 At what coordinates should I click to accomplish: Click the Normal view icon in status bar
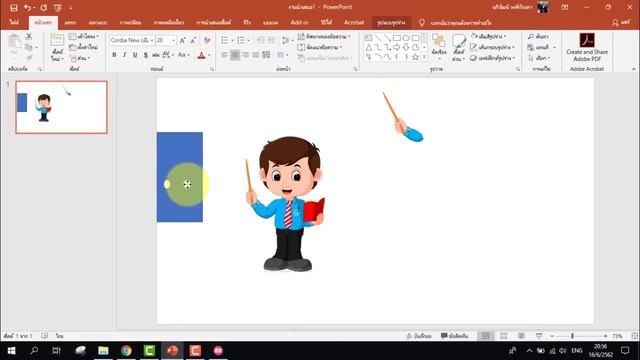click(486, 336)
